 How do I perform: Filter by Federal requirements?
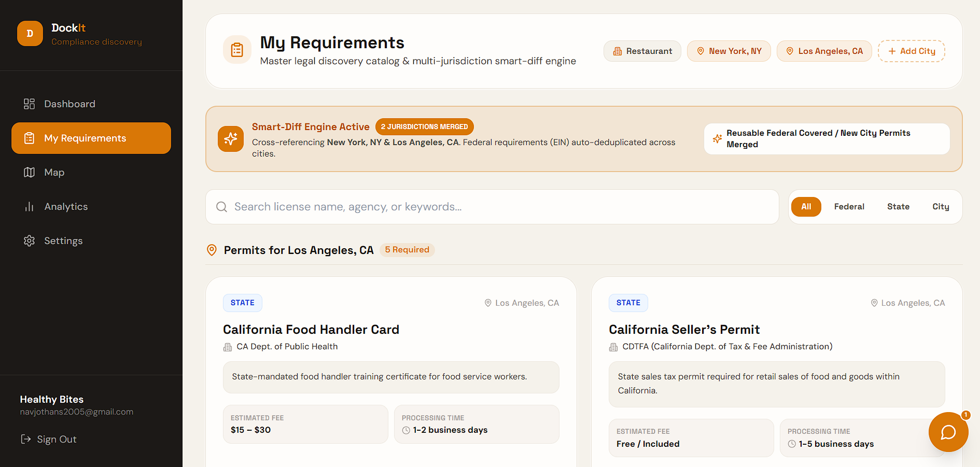click(849, 206)
